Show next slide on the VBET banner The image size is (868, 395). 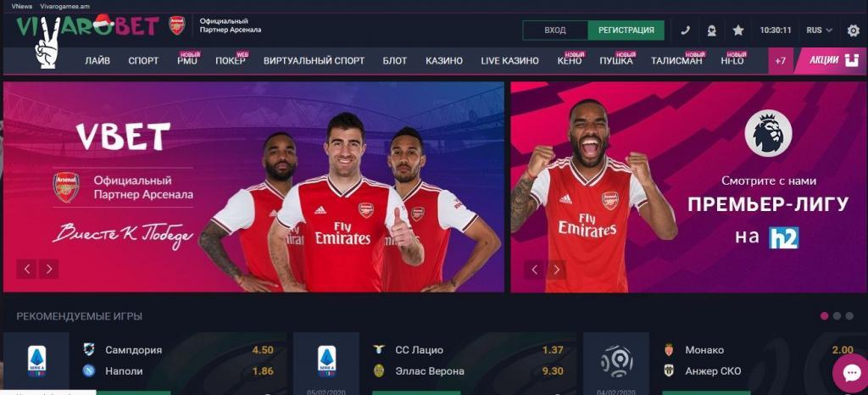pyautogui.click(x=48, y=270)
